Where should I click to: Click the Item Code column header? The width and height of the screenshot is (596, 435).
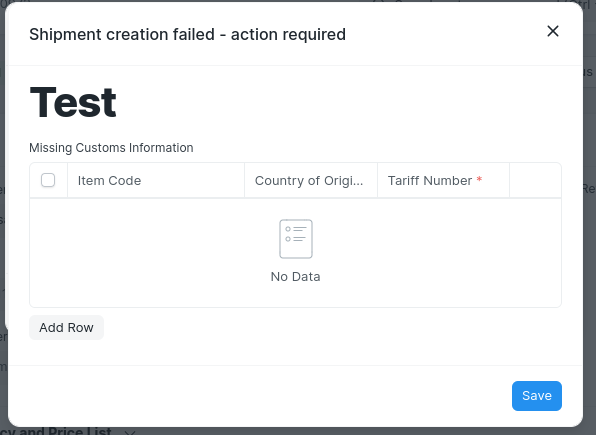[156, 181]
